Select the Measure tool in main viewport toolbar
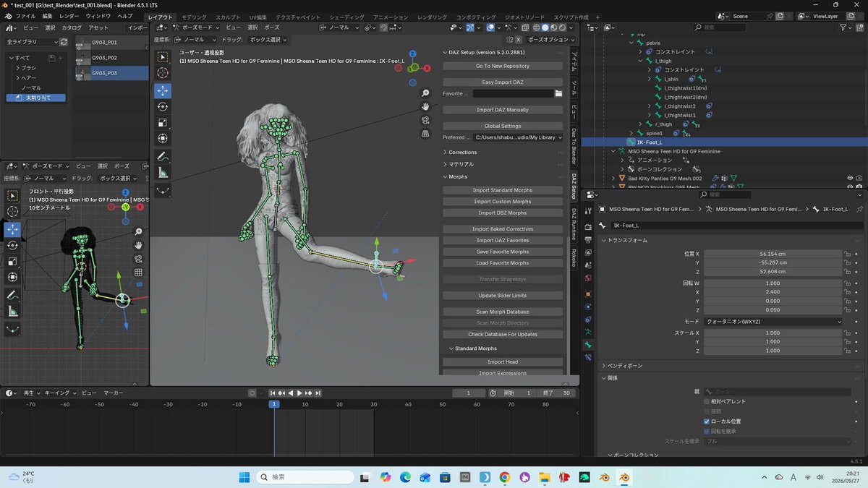868x488 pixels. 163,173
